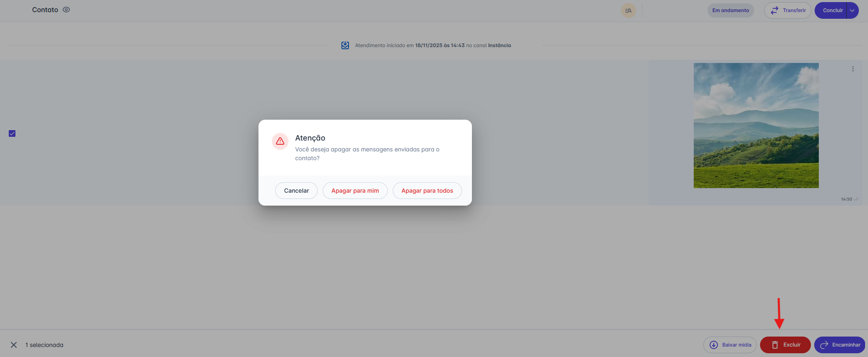
Task: Click the Em andamento status badge
Action: (x=730, y=10)
